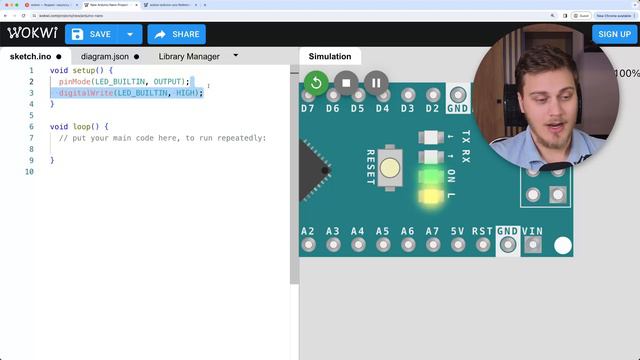Image resolution: width=640 pixels, height=360 pixels.
Task: Click the square ICSP header pin at lower right
Action: [558, 195]
